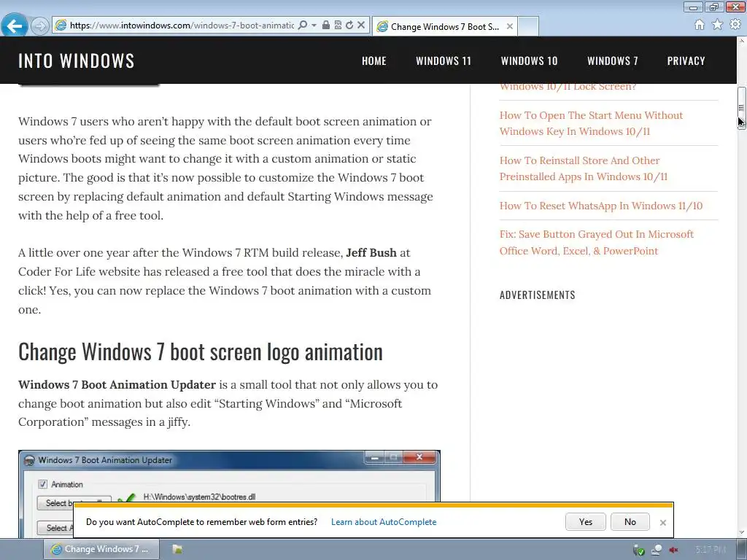Open 'How To Open The Start Menu' link
The height and width of the screenshot is (560, 747).
click(591, 123)
